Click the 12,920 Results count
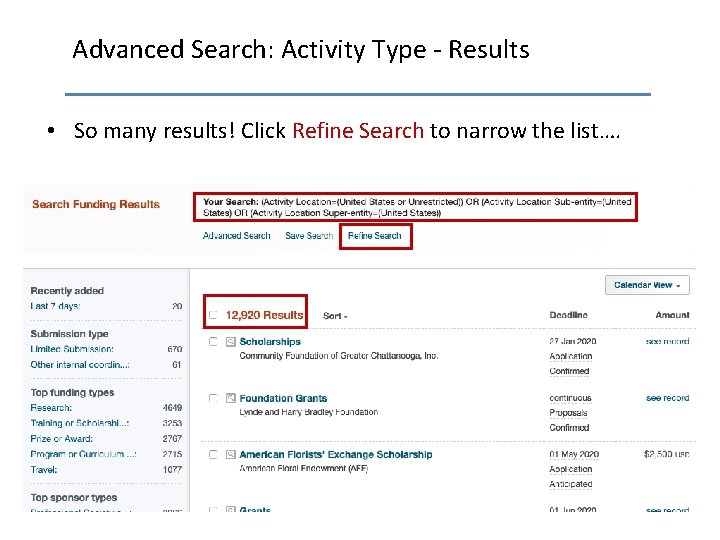The width and height of the screenshot is (720, 540). 264,315
